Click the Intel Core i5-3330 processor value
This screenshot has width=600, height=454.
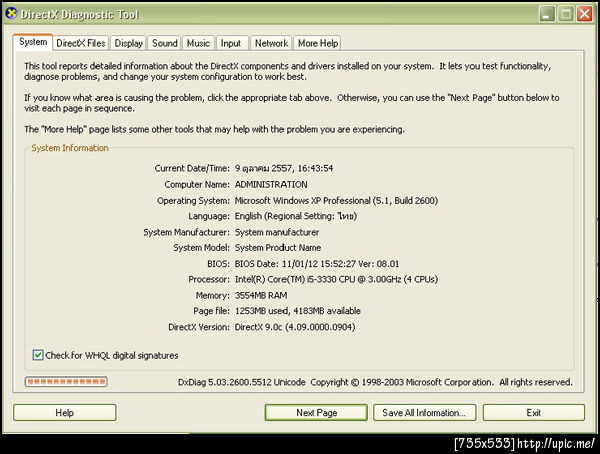336,279
